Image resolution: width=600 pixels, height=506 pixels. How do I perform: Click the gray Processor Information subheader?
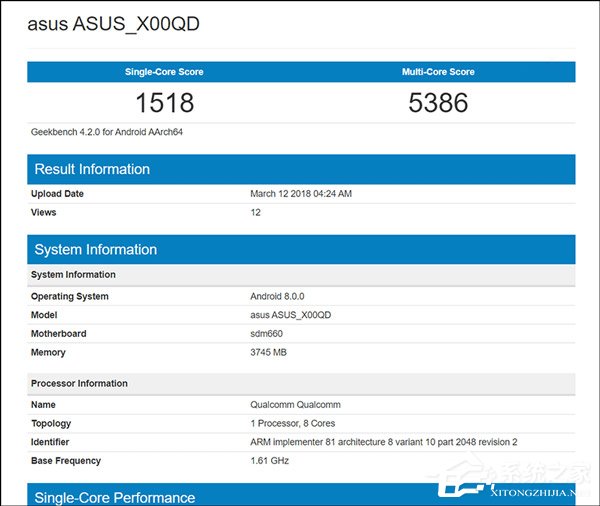click(80, 384)
